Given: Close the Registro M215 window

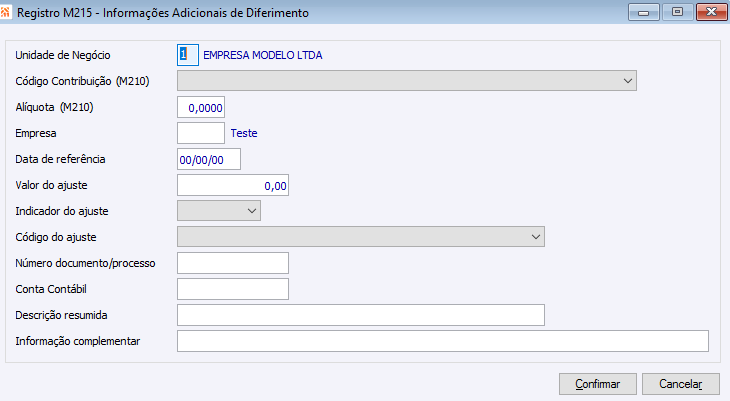Looking at the screenshot, I should pyautogui.click(x=711, y=12).
